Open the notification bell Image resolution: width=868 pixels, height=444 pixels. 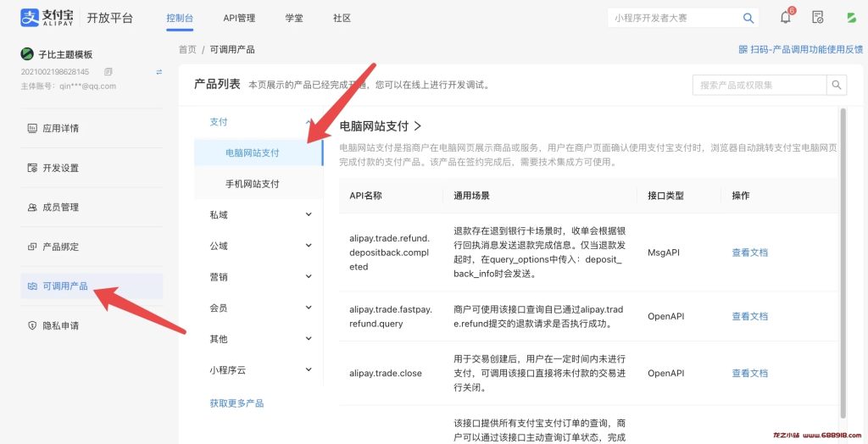coord(786,17)
